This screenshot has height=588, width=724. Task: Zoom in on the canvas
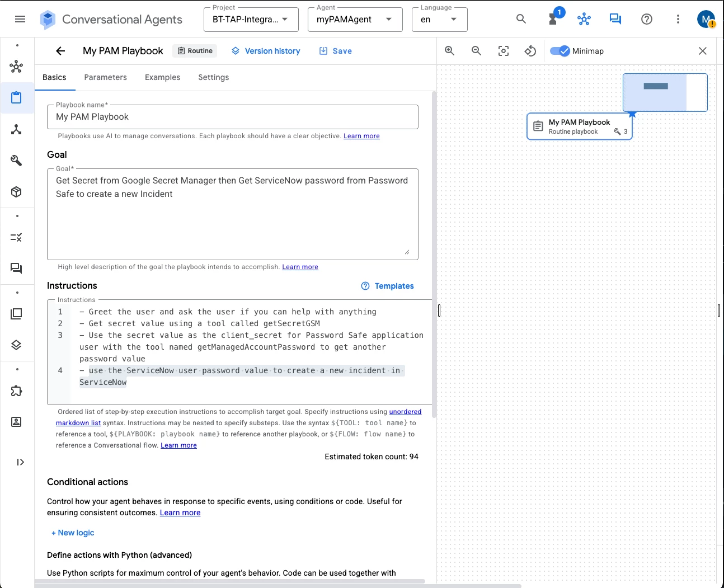pyautogui.click(x=449, y=51)
